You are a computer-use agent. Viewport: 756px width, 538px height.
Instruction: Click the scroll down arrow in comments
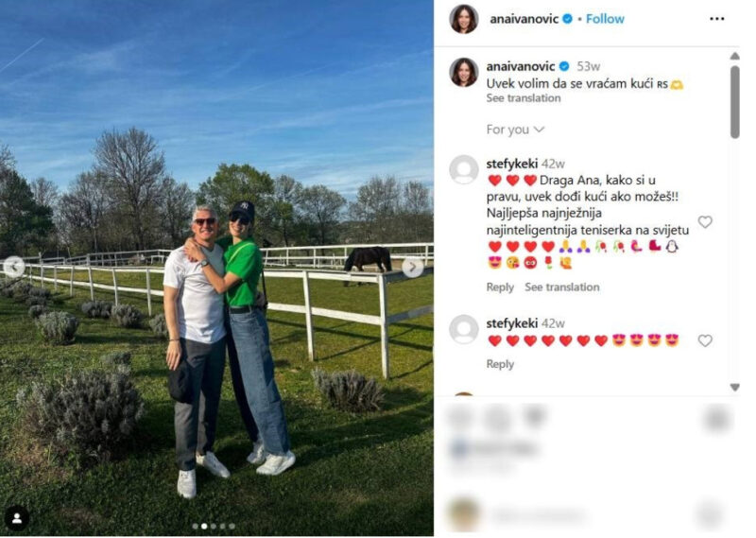coord(734,387)
